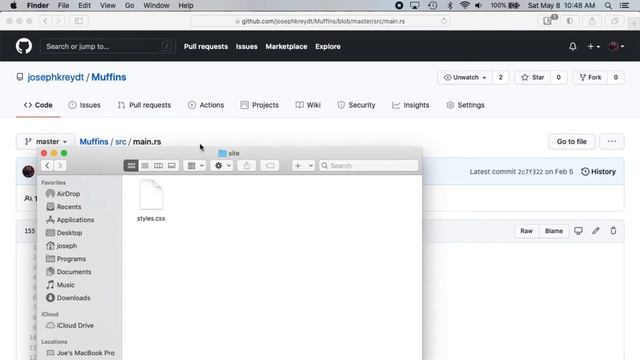Open the plus create-new menu on GitHub

[593, 47]
